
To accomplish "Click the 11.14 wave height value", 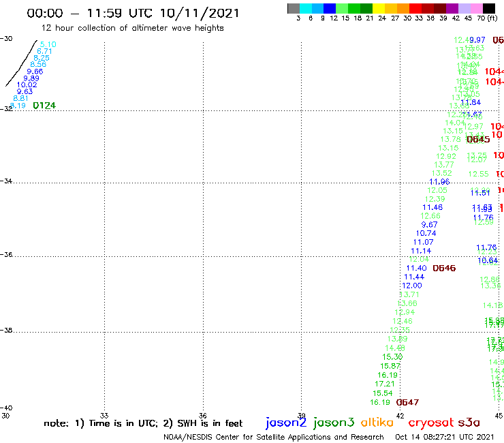I will (421, 251).
